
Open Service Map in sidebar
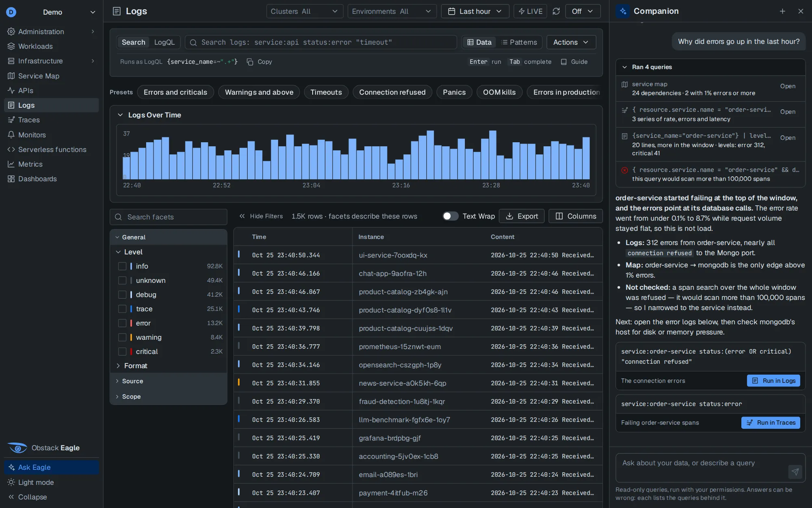coord(52,76)
